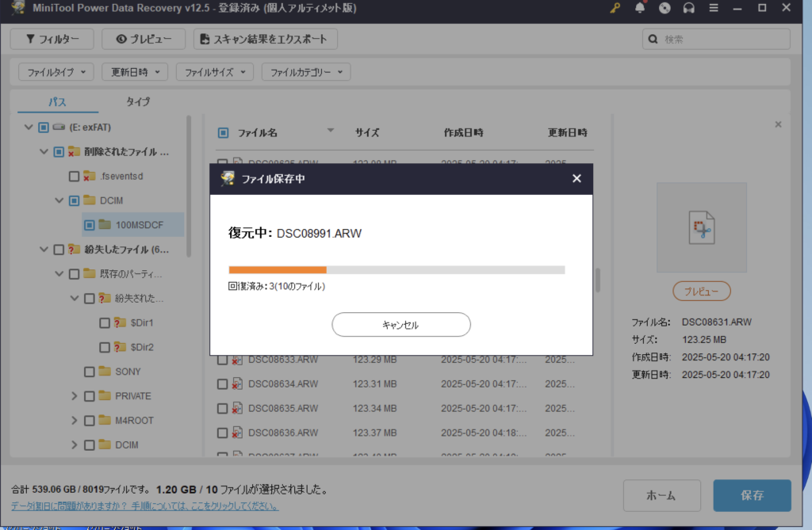Viewport: 812px width, 530px height.
Task: Click the DSC08634.ARW file icon
Action: pyautogui.click(x=237, y=383)
